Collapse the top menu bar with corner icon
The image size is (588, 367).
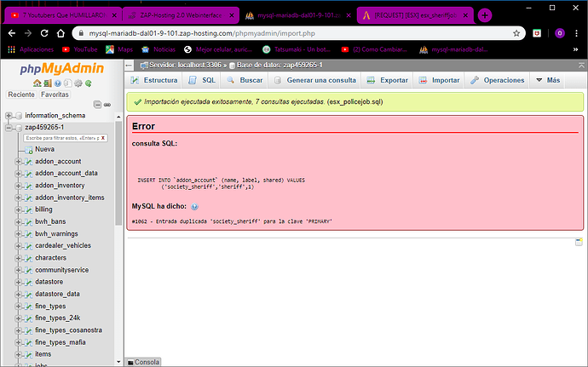pos(581,66)
